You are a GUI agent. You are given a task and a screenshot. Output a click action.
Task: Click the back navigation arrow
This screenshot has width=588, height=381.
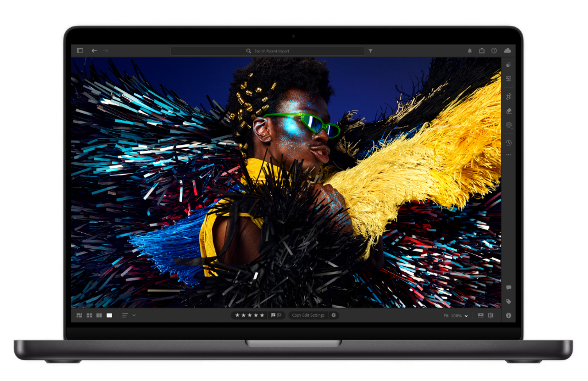94,51
